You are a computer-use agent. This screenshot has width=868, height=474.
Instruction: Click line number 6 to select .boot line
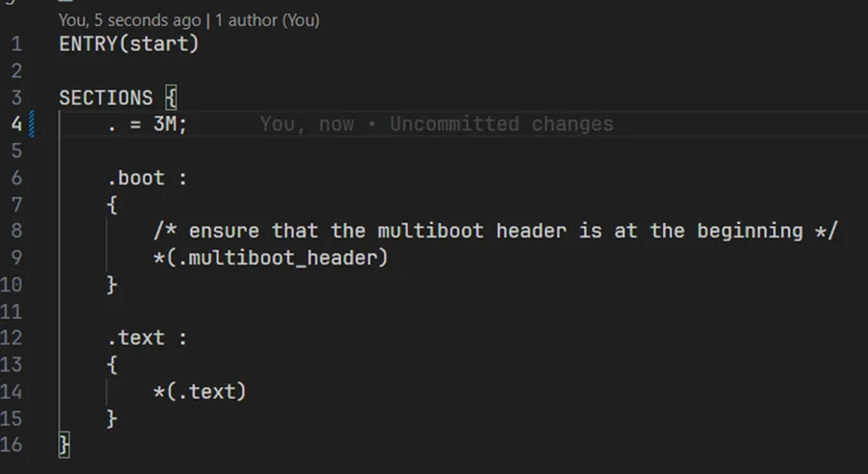coord(16,178)
